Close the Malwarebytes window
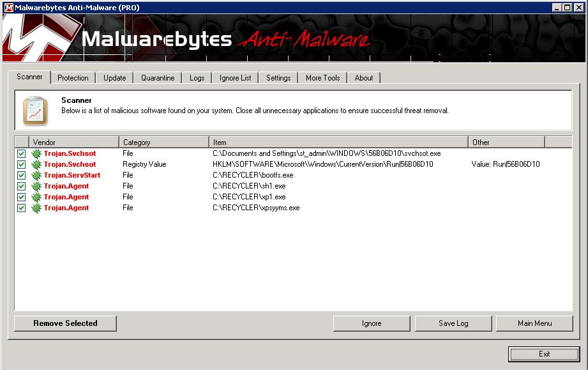 click(x=578, y=8)
